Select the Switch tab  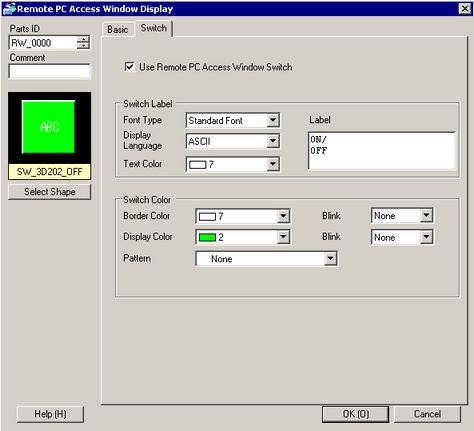pos(154,28)
